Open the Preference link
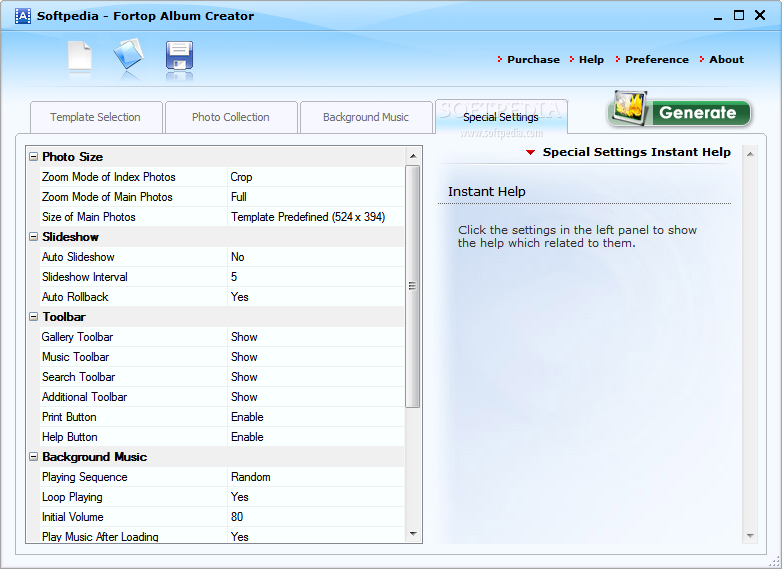Viewport: 782px width, 569px height. 657,59
